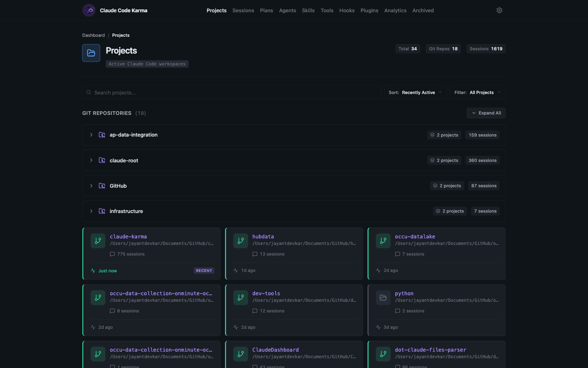Click the git branch icon on occu-datalake card
588x368 pixels.
(383, 241)
